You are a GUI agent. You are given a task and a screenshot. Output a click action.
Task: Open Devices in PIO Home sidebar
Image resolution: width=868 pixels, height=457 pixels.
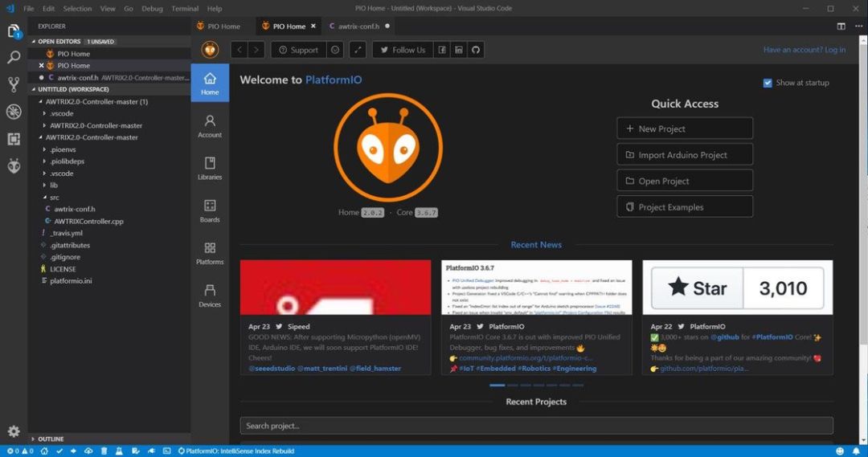[210, 296]
